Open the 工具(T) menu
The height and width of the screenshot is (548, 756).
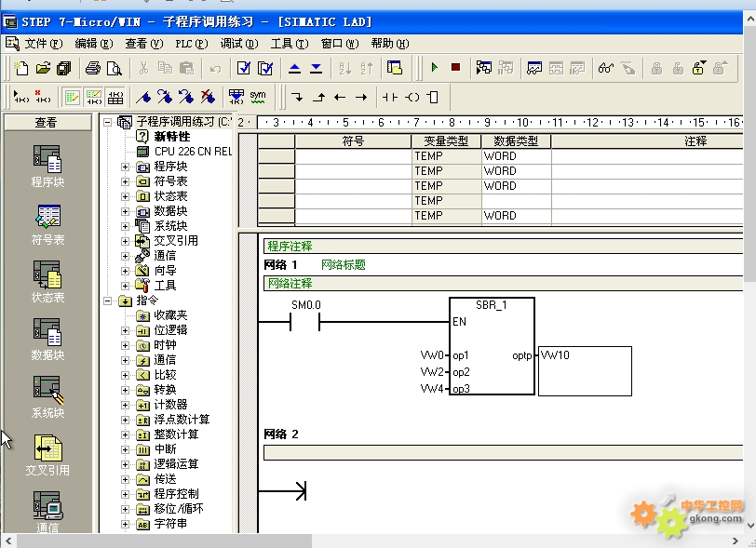coord(290,44)
